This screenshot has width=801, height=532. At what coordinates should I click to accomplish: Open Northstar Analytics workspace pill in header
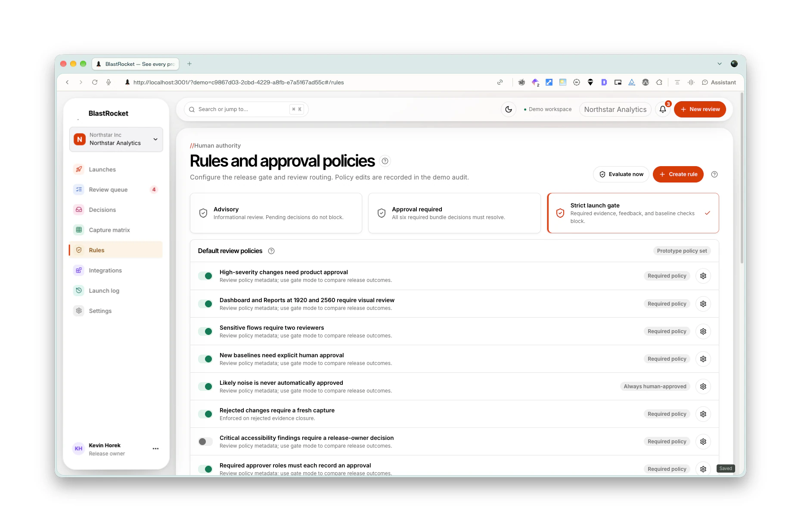pyautogui.click(x=615, y=109)
